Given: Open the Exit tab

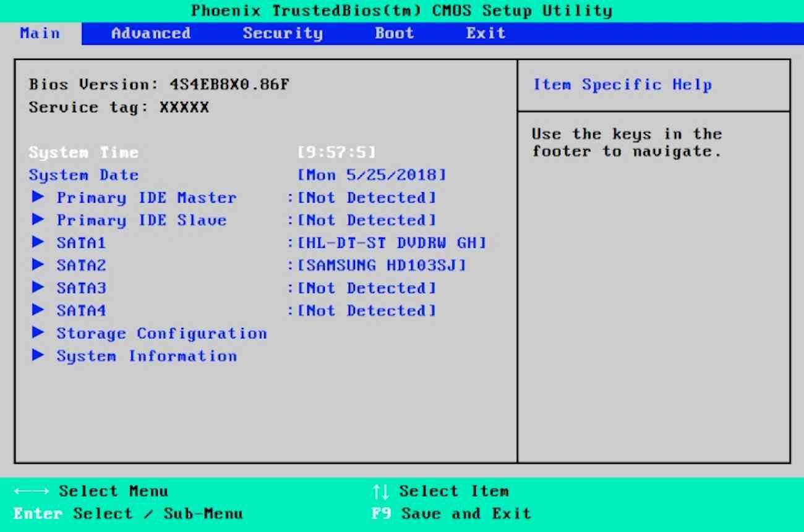Looking at the screenshot, I should pyautogui.click(x=485, y=33).
